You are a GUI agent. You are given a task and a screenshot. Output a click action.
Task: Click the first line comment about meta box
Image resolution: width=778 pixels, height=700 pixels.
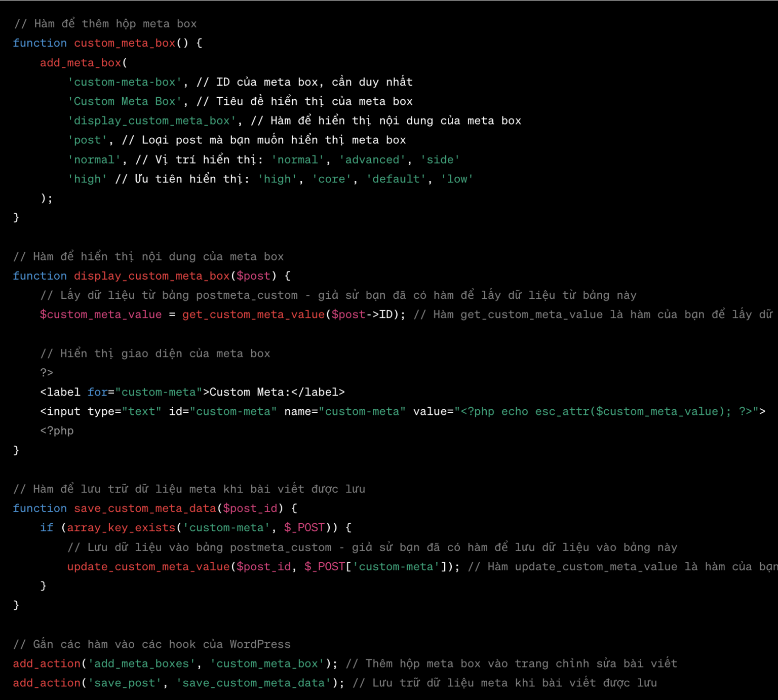(x=105, y=24)
